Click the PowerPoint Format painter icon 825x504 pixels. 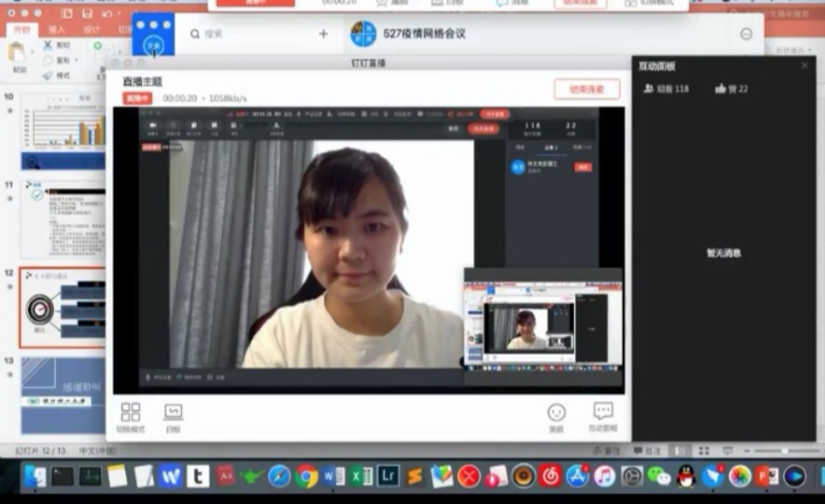pyautogui.click(x=48, y=76)
